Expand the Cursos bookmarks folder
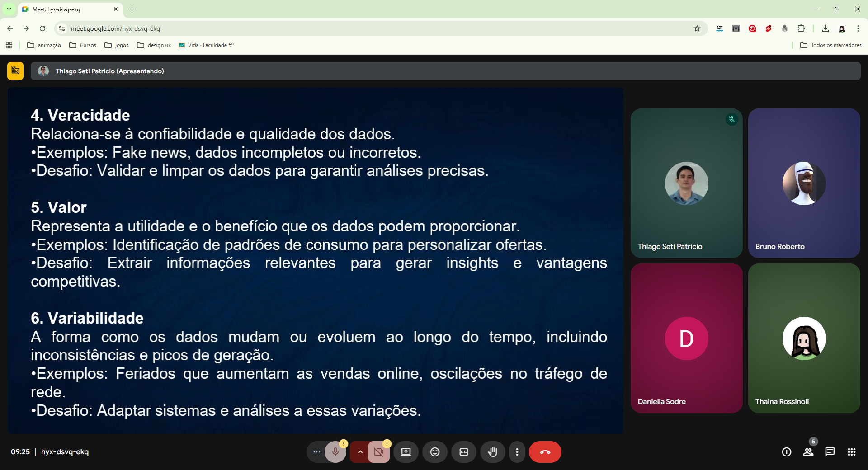This screenshot has height=470, width=868. point(83,45)
